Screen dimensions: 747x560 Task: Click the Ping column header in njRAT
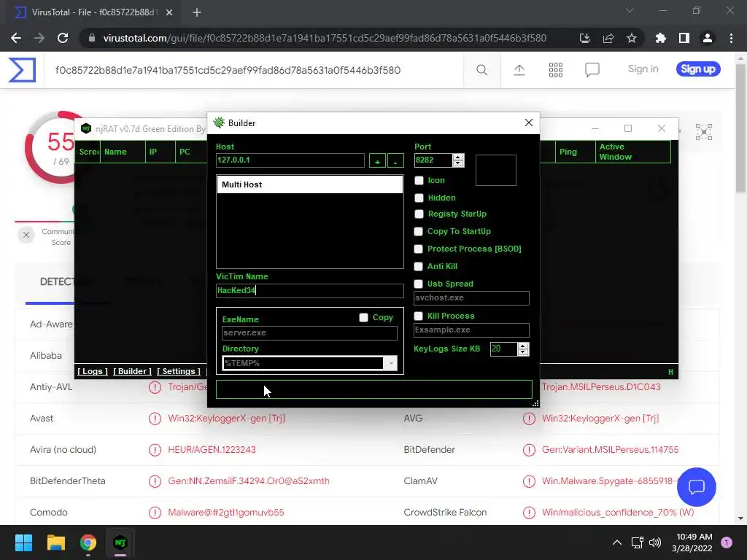(x=575, y=152)
